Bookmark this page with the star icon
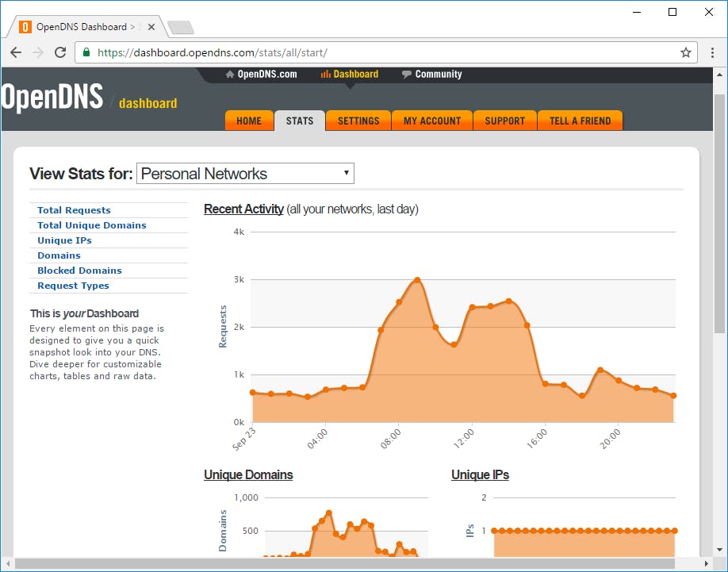The image size is (728, 572). [x=685, y=52]
